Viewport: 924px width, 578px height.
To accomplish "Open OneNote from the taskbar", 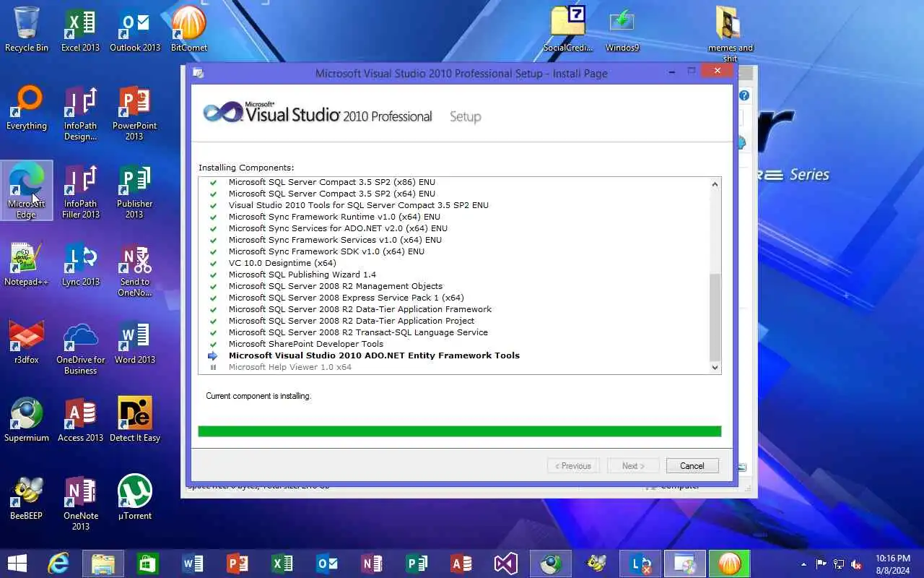I will (x=372, y=564).
